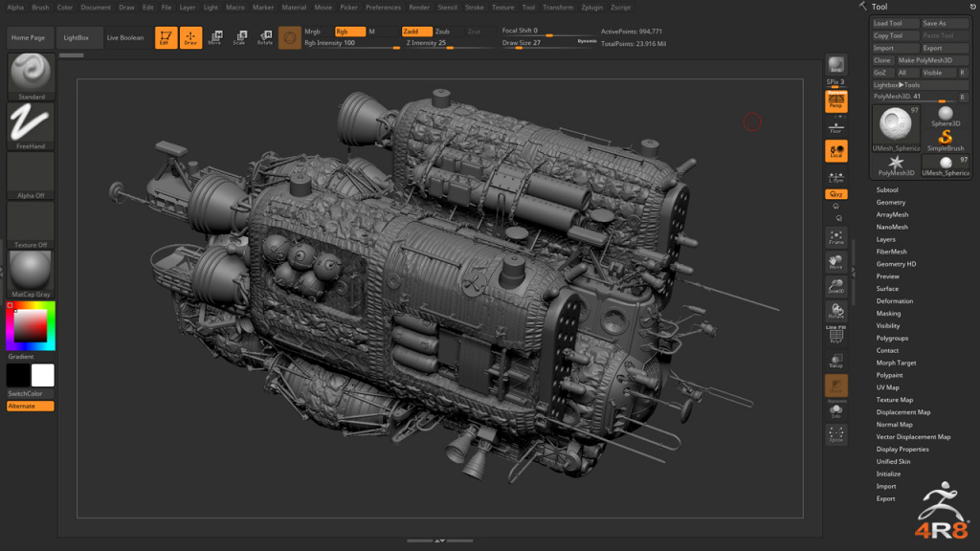Select the PolyMesh3D star tool thumbnail
The width and height of the screenshot is (980, 551).
coord(896,165)
